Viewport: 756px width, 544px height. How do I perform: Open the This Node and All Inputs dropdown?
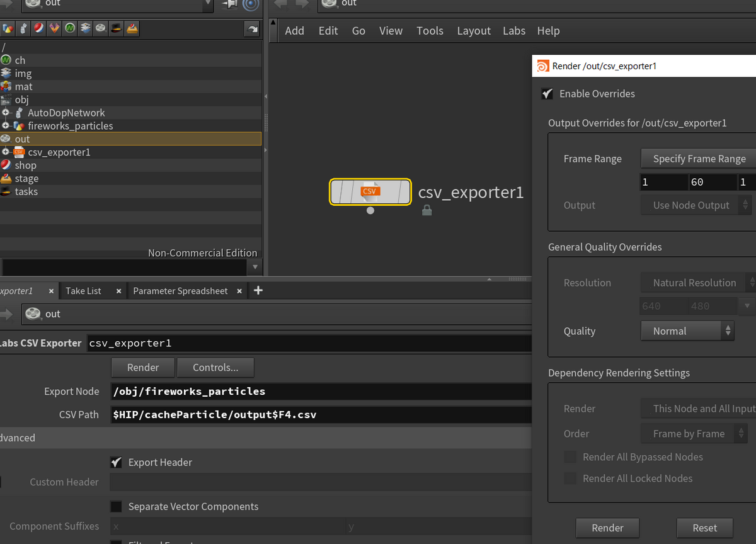click(698, 409)
